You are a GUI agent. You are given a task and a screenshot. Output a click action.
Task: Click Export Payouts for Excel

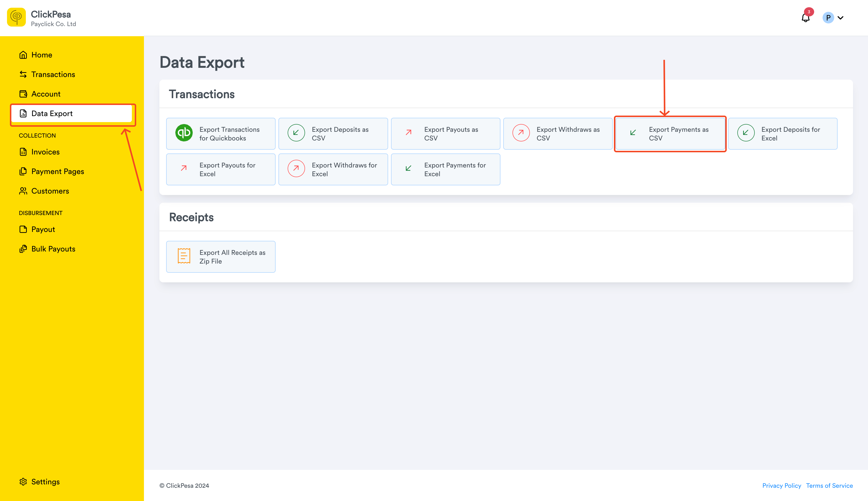(x=221, y=170)
